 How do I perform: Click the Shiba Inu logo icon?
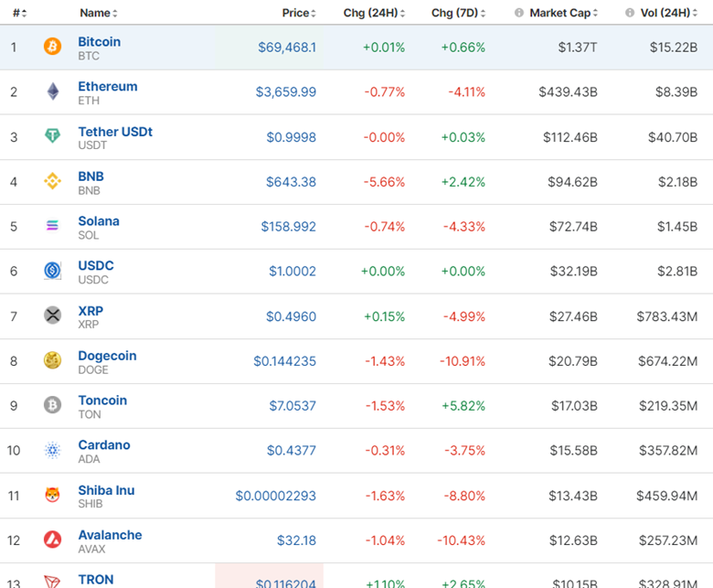pos(52,495)
